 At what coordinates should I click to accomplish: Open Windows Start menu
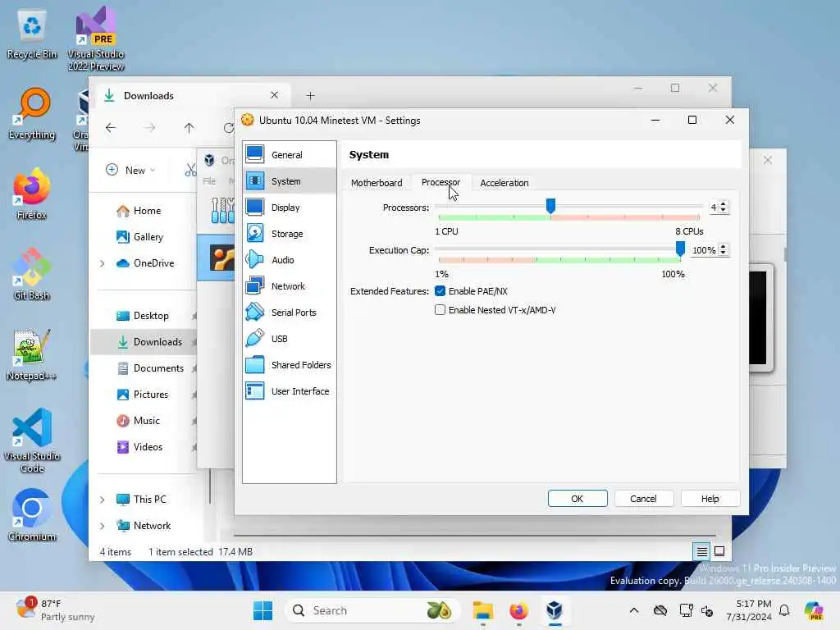(x=262, y=610)
